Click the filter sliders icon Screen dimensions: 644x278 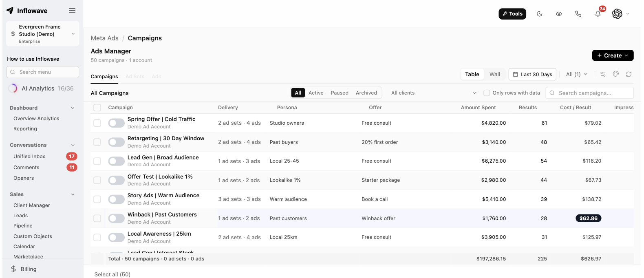coord(603,74)
